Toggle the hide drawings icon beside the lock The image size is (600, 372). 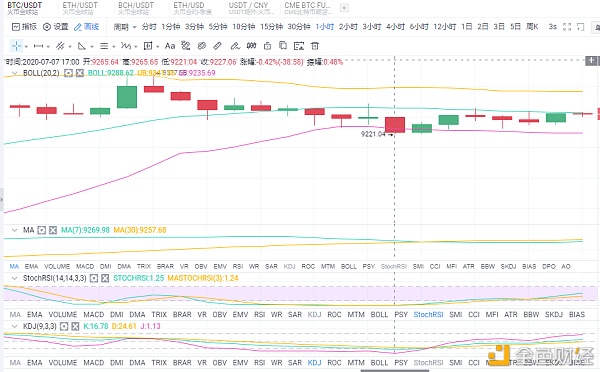(x=251, y=46)
